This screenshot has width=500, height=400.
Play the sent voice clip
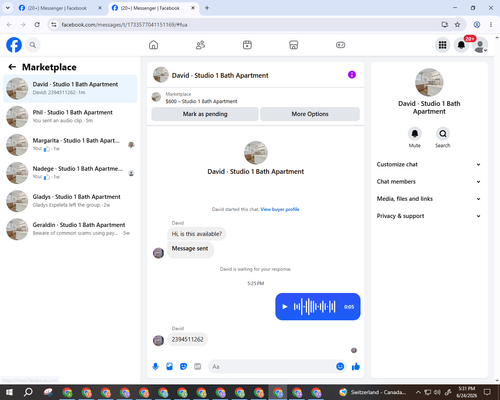[x=285, y=307]
